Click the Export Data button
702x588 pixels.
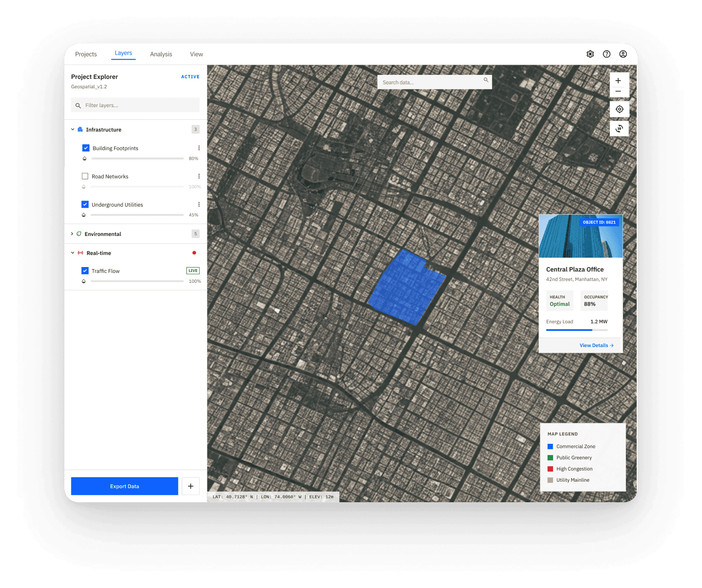tap(124, 486)
